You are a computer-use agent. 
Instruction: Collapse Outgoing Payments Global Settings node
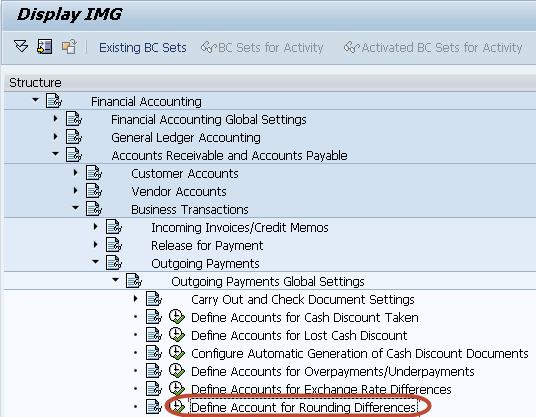pyautogui.click(x=116, y=280)
